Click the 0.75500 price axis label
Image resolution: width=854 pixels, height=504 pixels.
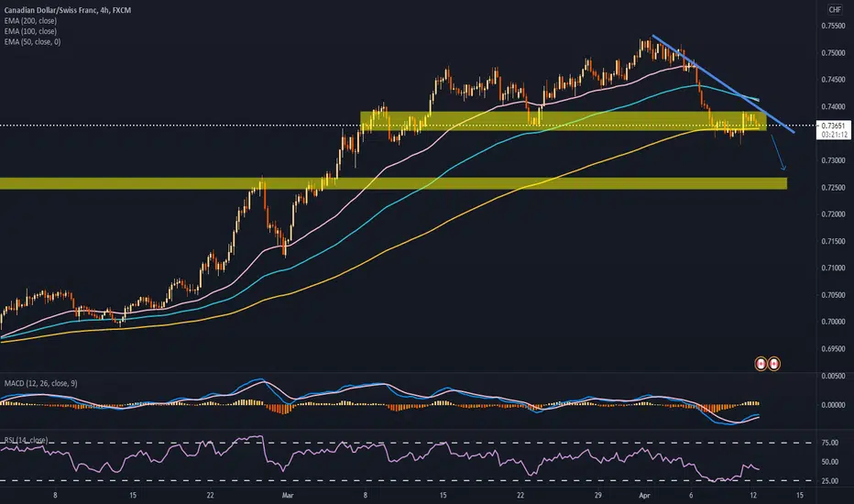833,26
